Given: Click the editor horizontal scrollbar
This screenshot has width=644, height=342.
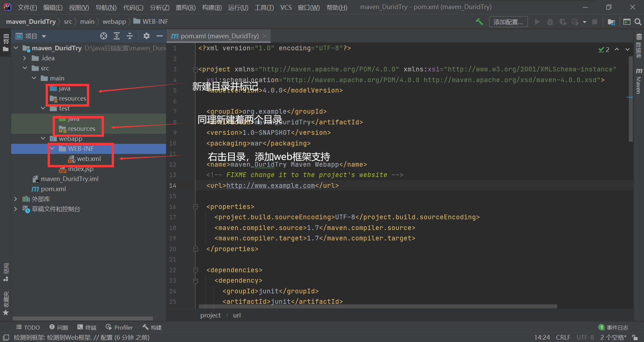Looking at the screenshot, I should point(378,306).
